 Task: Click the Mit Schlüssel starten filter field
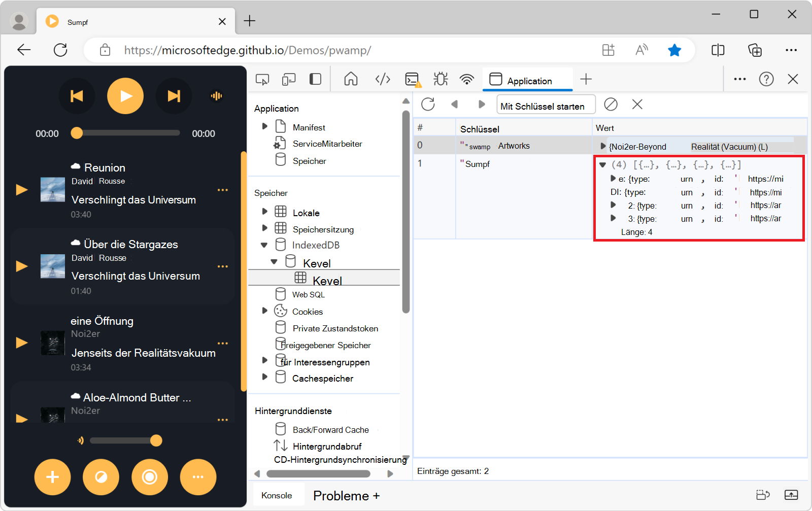tap(545, 105)
